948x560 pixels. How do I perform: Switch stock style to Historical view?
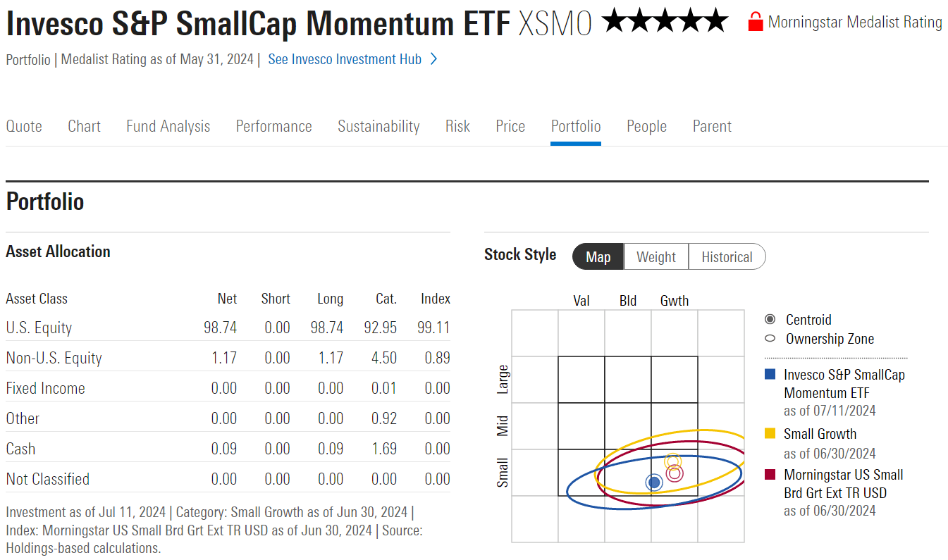[727, 257]
